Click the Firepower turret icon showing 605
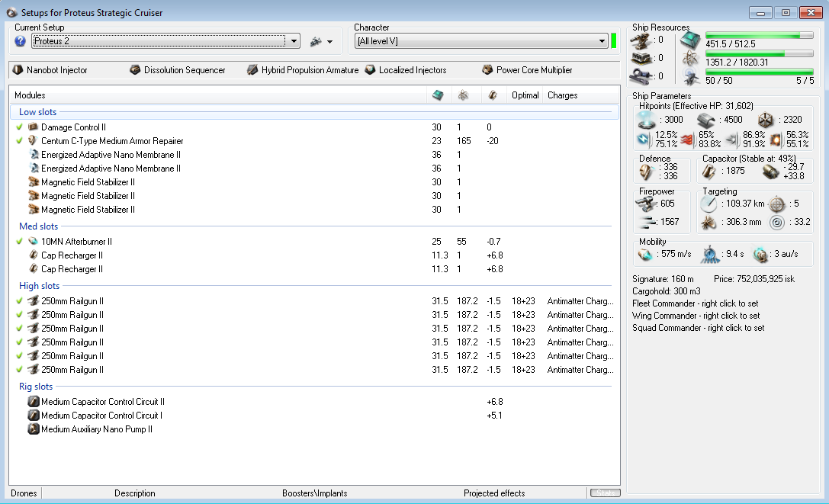The width and height of the screenshot is (829, 504). coord(646,204)
